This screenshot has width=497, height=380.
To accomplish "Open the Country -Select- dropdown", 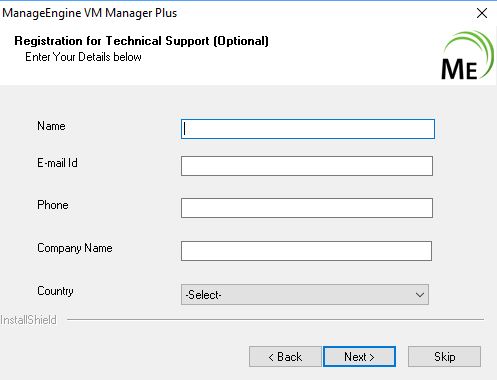I will [305, 295].
